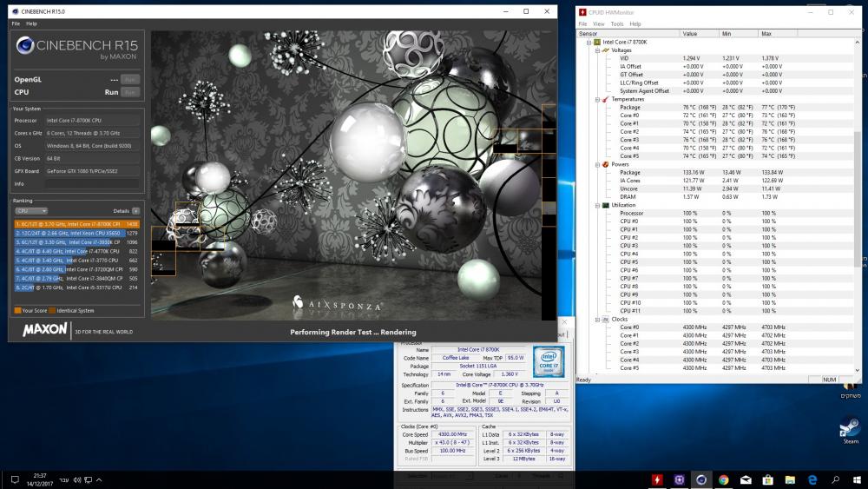This screenshot has width=868, height=489.
Task: Collapse the Utilization tree node
Action: 597,205
